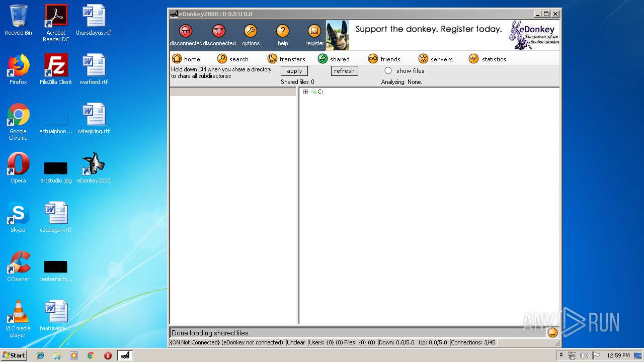Image resolution: width=644 pixels, height=362 pixels.
Task: Enable the show files radio button
Action: pyautogui.click(x=388, y=71)
